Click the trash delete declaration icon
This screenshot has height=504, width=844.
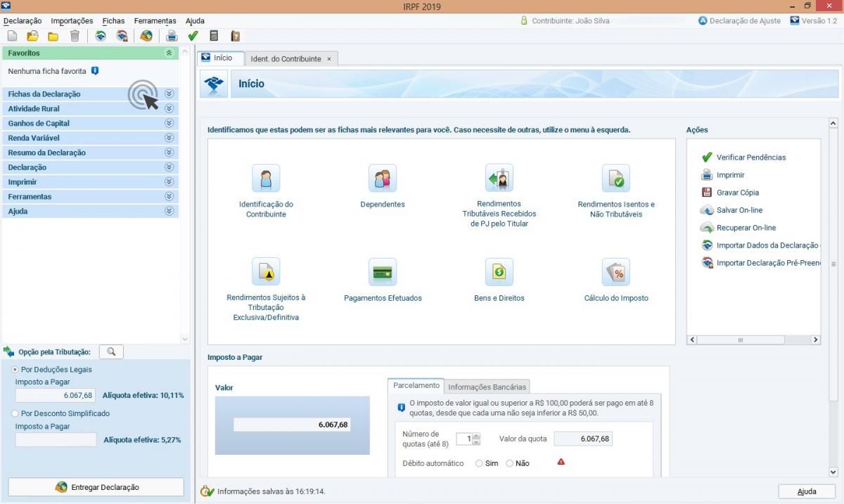click(75, 36)
